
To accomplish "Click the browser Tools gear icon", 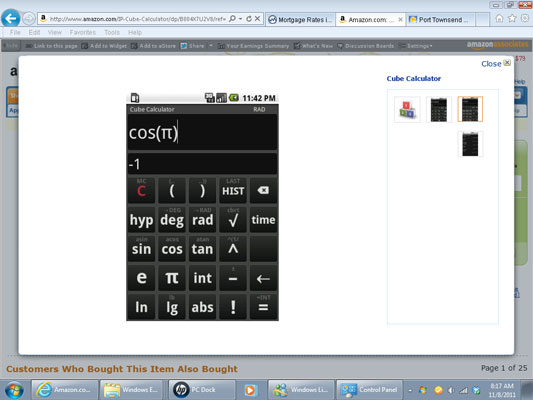I will 525,19.
